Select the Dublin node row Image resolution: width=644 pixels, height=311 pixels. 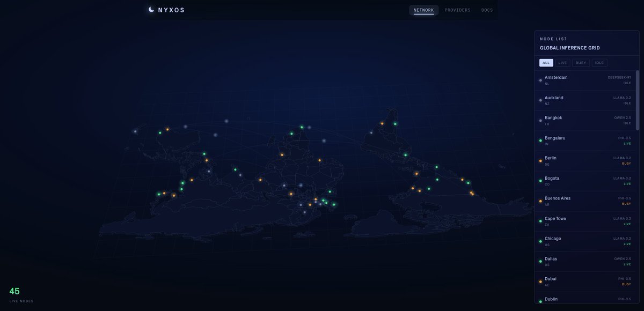(585, 299)
